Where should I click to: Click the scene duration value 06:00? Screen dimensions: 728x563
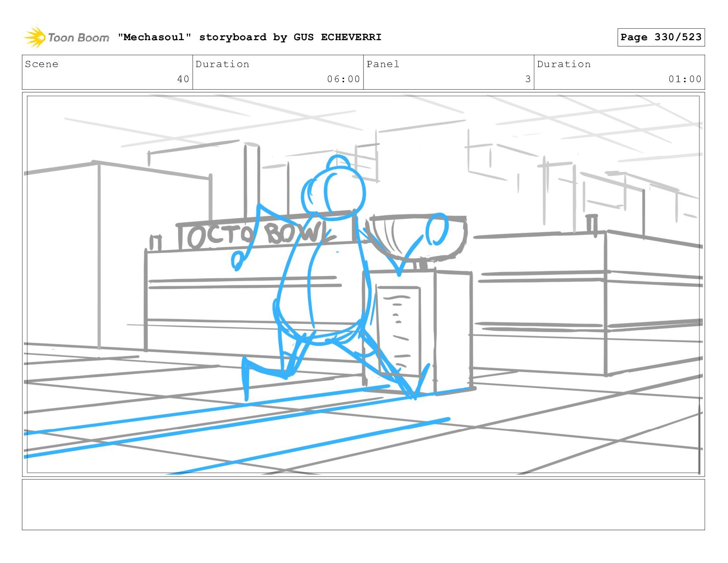343,79
